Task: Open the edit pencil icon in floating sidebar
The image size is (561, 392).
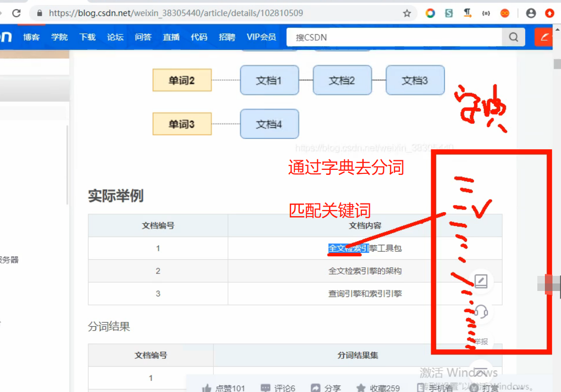Action: [x=480, y=282]
